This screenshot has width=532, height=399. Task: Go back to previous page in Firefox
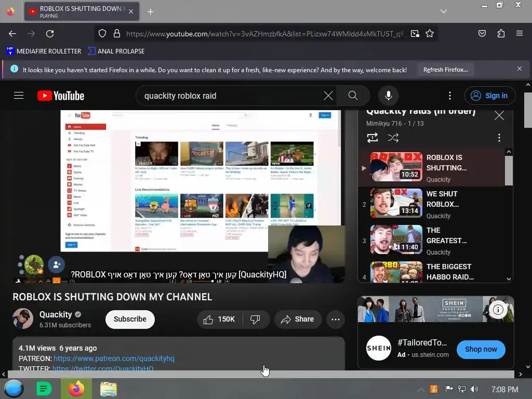click(x=12, y=34)
